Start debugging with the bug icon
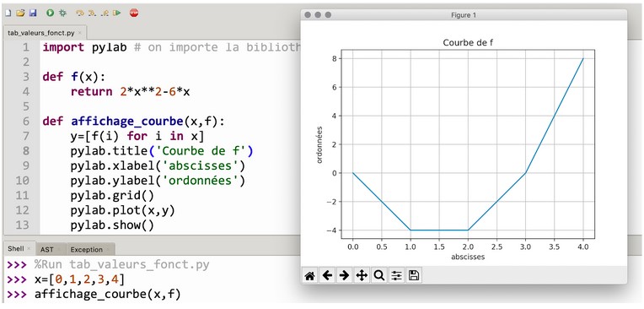The image size is (644, 309). (x=62, y=14)
